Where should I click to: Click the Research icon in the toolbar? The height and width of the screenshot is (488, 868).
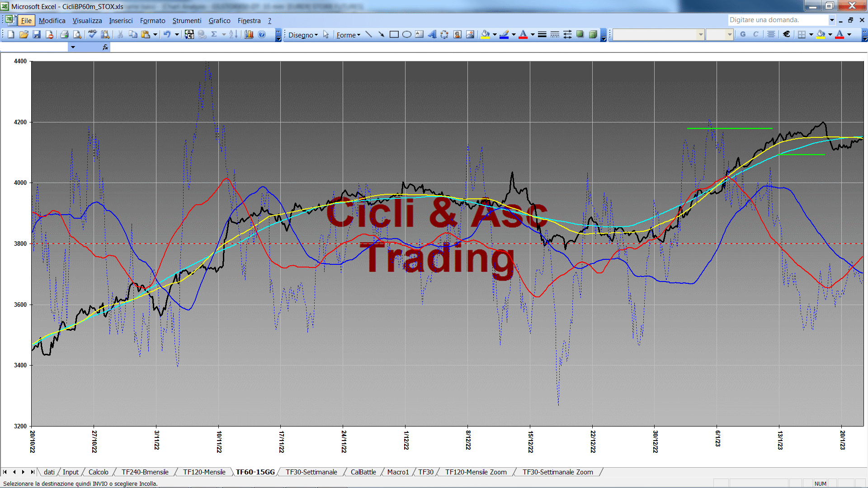pos(105,35)
